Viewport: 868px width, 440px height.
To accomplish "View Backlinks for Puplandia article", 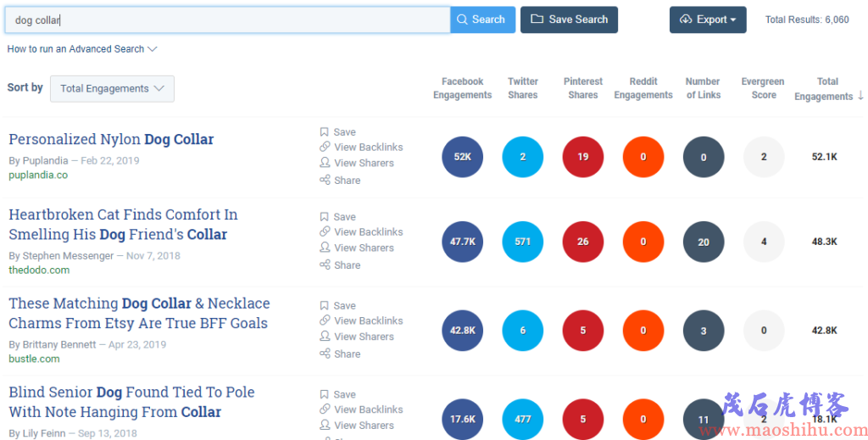I will pos(361,147).
